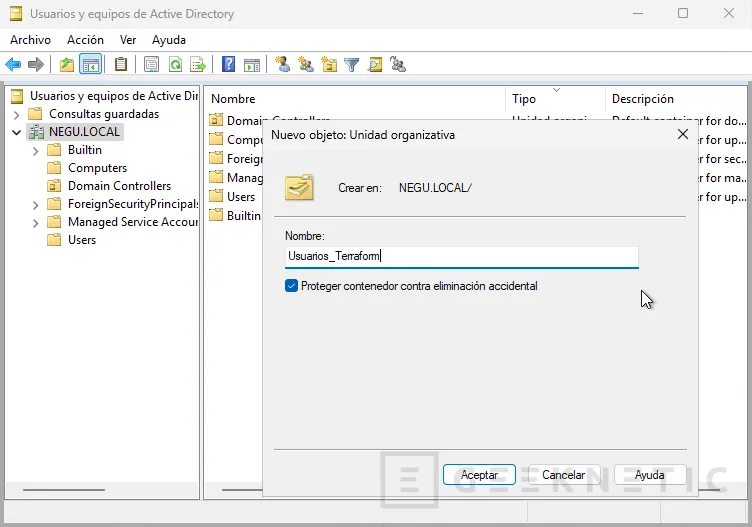Open the Ayuda menu
This screenshot has width=752, height=527.
tap(169, 40)
